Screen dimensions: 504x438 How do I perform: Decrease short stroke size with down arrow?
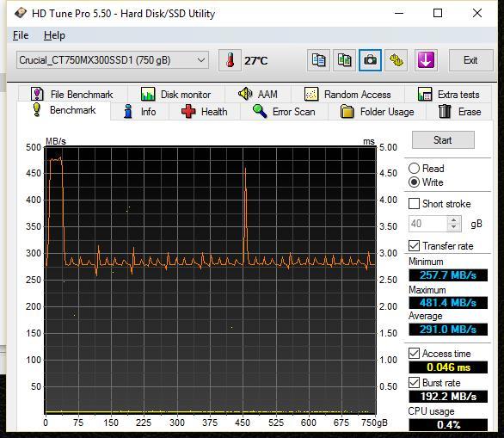453,227
